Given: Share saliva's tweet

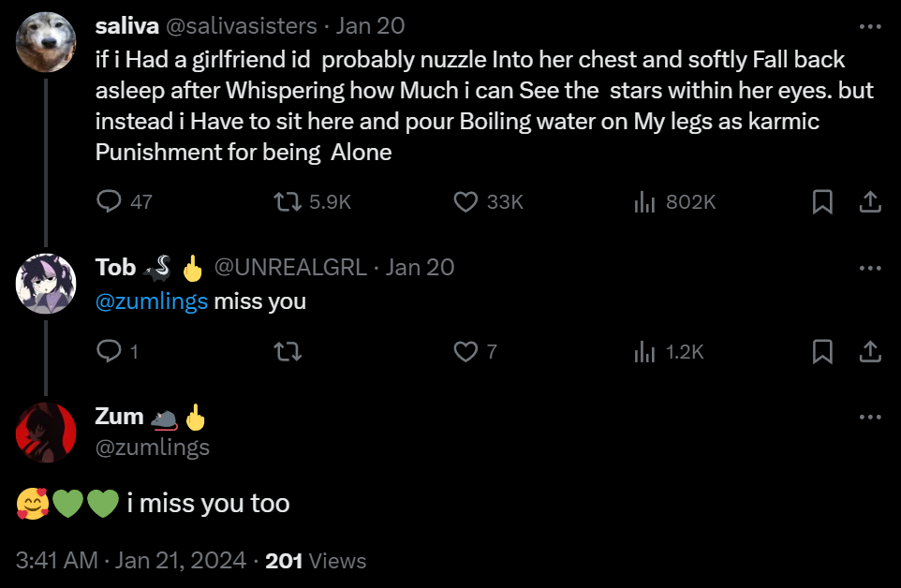Looking at the screenshot, I should click(x=869, y=201).
